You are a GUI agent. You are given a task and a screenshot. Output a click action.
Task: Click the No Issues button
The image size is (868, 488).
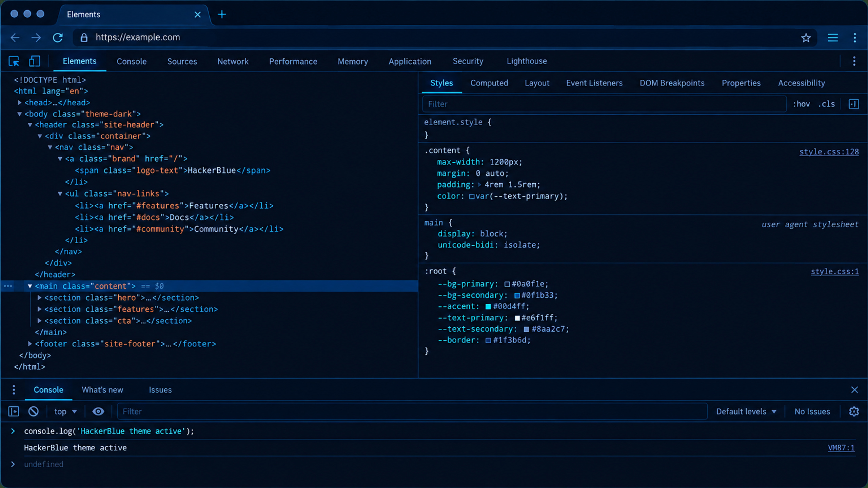tap(812, 411)
